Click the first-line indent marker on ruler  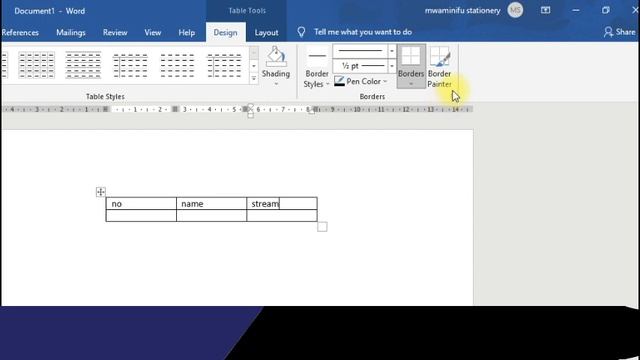click(251, 107)
